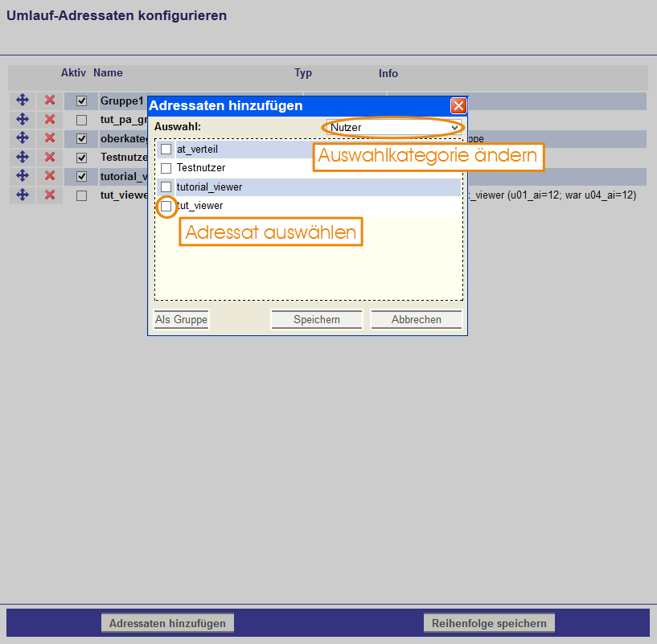The width and height of the screenshot is (657, 644).
Task: Uncheck Aktiv for oberkate row
Action: (x=82, y=138)
